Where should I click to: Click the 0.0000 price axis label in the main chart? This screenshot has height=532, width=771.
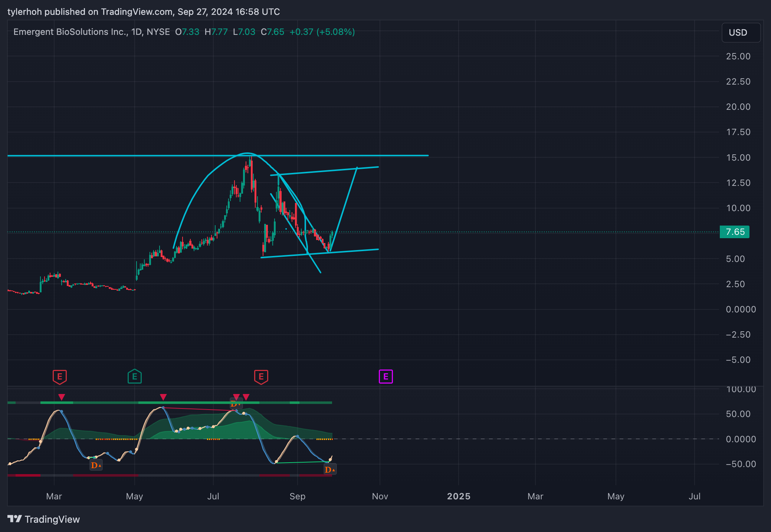741,309
